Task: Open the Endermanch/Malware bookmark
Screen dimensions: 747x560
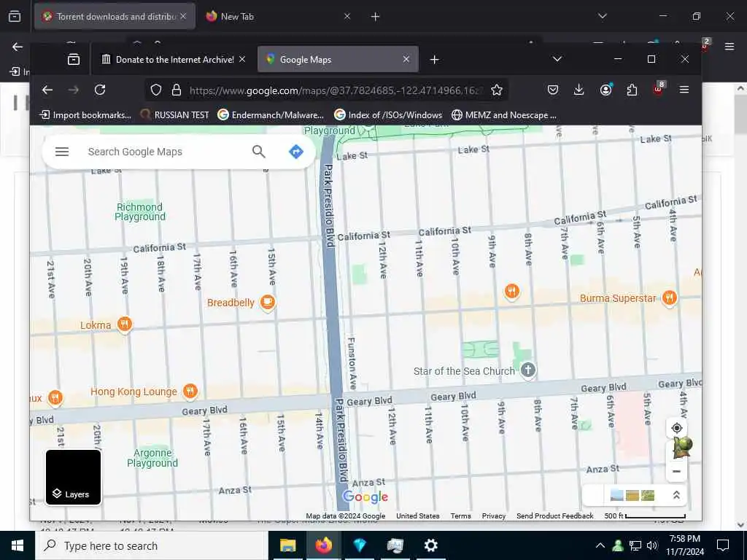Action: pyautogui.click(x=271, y=114)
